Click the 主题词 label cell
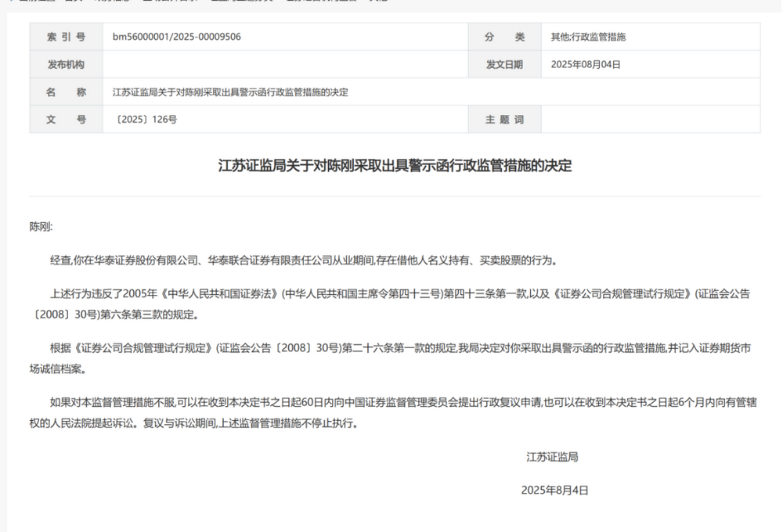Screen dimensions: 783x532 [x=505, y=119]
